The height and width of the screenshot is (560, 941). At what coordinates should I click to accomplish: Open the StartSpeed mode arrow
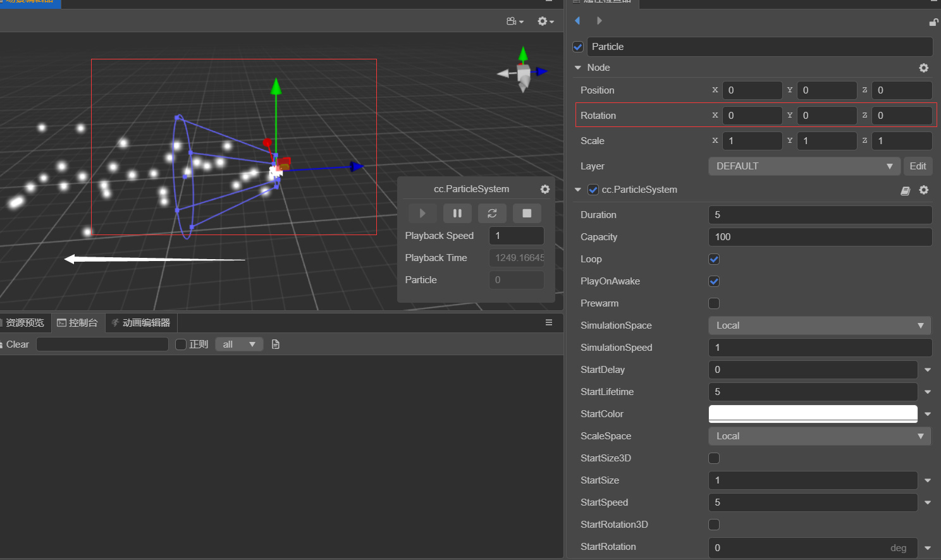pos(928,502)
